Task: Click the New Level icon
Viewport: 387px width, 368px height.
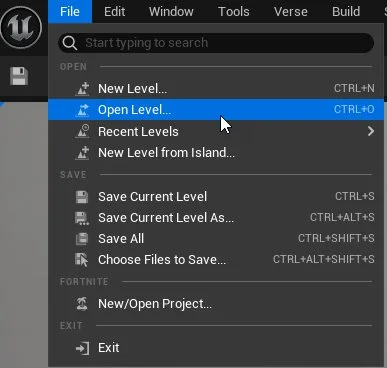Action: pyautogui.click(x=82, y=89)
